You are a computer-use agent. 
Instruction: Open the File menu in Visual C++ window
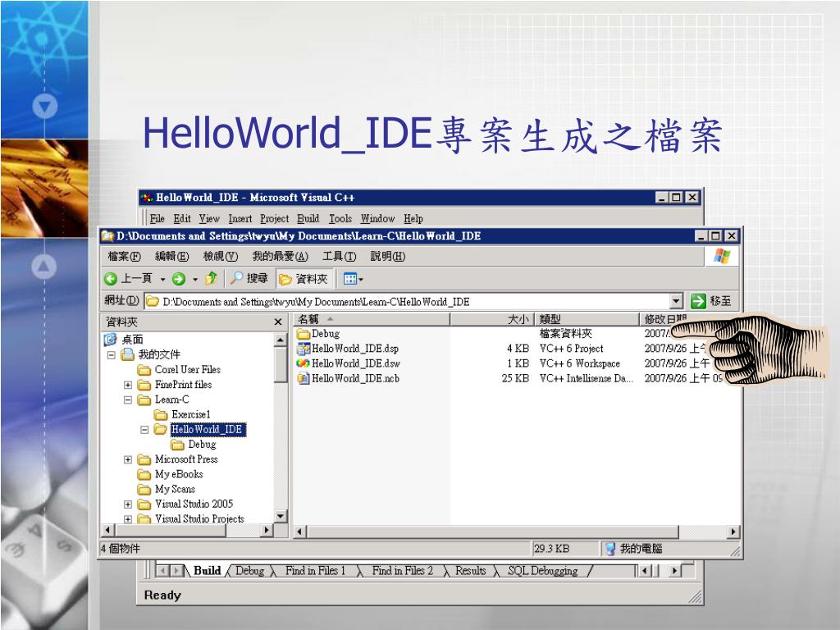point(157,218)
